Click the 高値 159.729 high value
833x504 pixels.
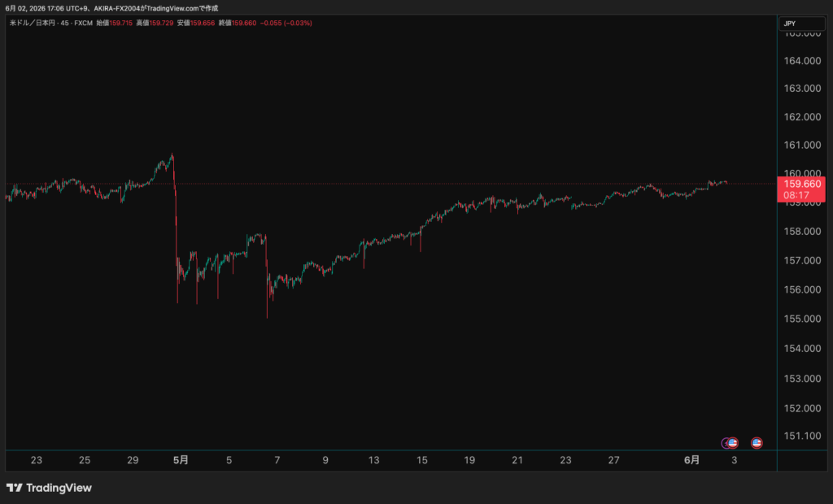(x=155, y=23)
